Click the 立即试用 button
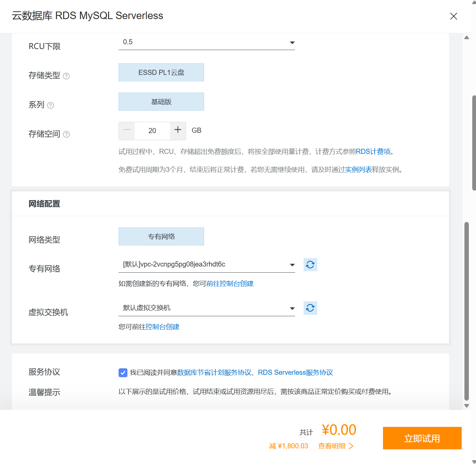 click(x=422, y=438)
